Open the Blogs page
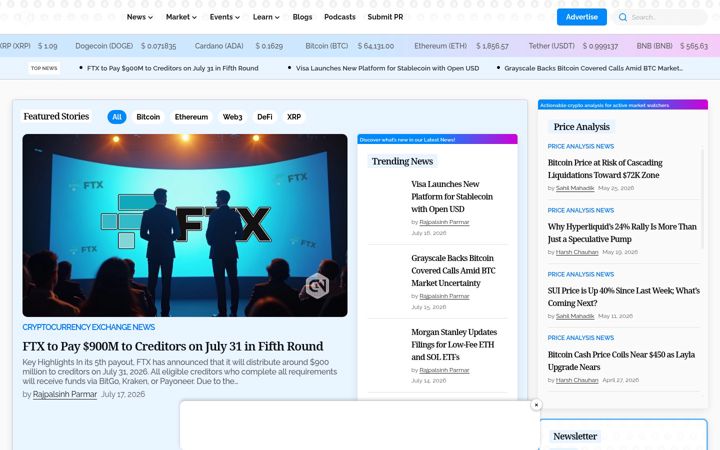Screen dimensions: 720x450 (302, 17)
